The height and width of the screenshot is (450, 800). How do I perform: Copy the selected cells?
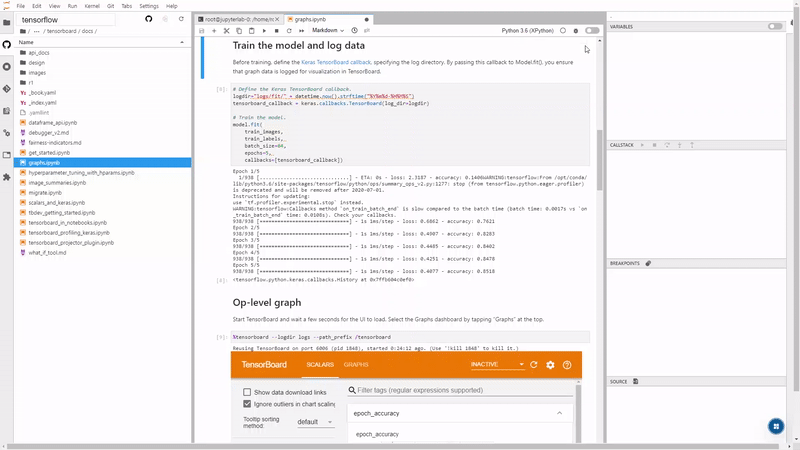239,31
